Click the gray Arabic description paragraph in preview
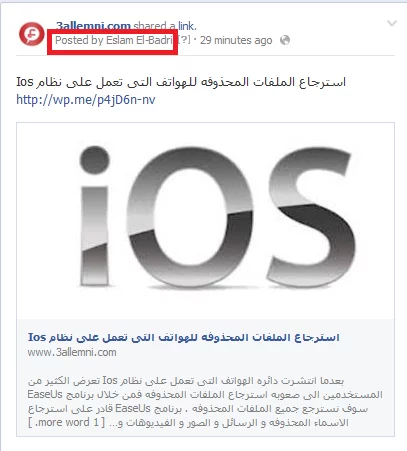 click(x=205, y=402)
